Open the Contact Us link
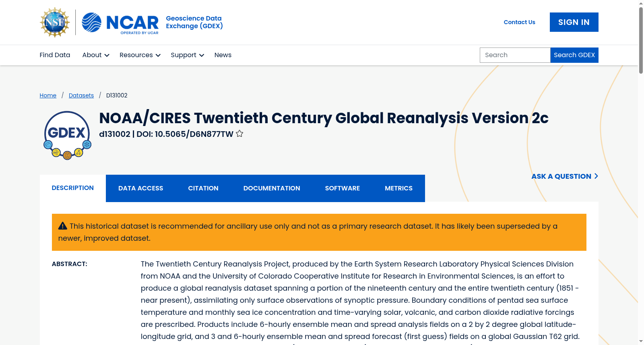 520,22
